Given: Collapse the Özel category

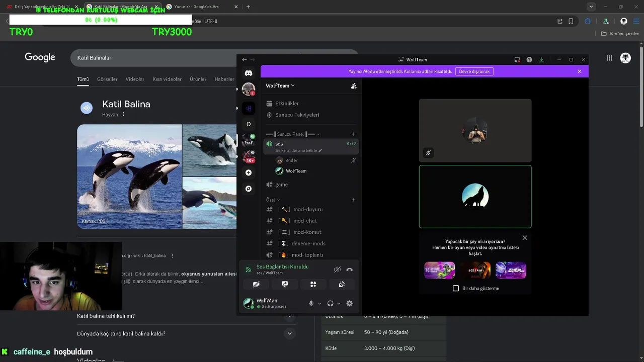Looking at the screenshot, I should point(273,200).
